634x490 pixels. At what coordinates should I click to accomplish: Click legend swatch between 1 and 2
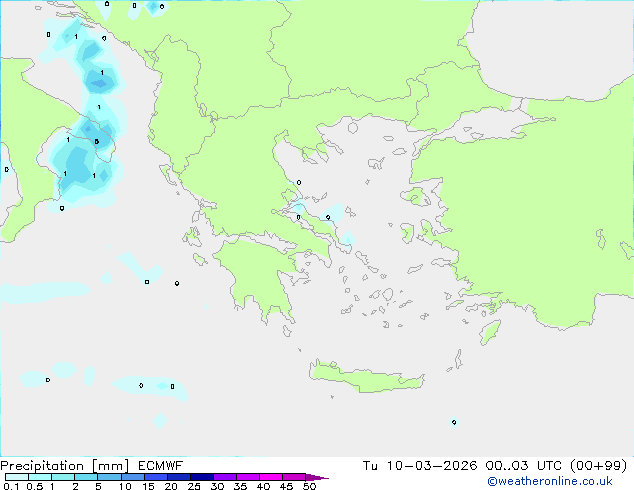point(63,477)
